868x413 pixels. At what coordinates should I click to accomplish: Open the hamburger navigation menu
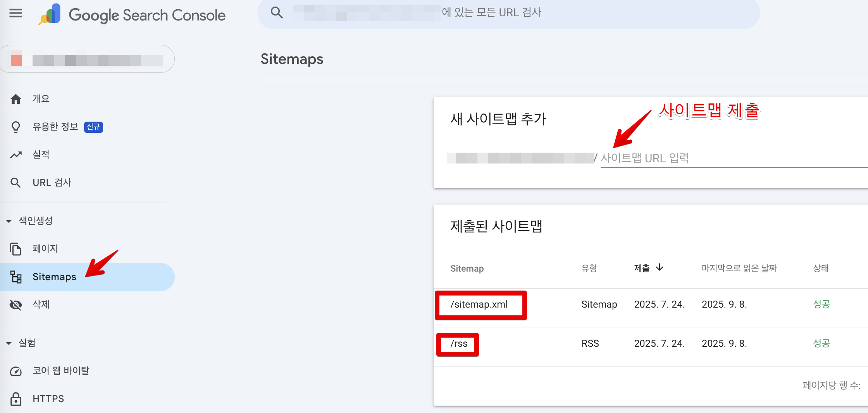[15, 14]
